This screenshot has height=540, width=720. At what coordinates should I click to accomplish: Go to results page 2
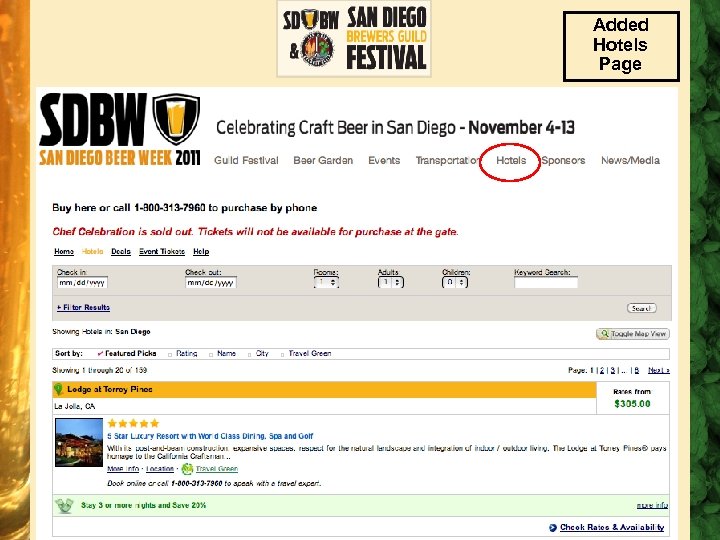pos(602,370)
